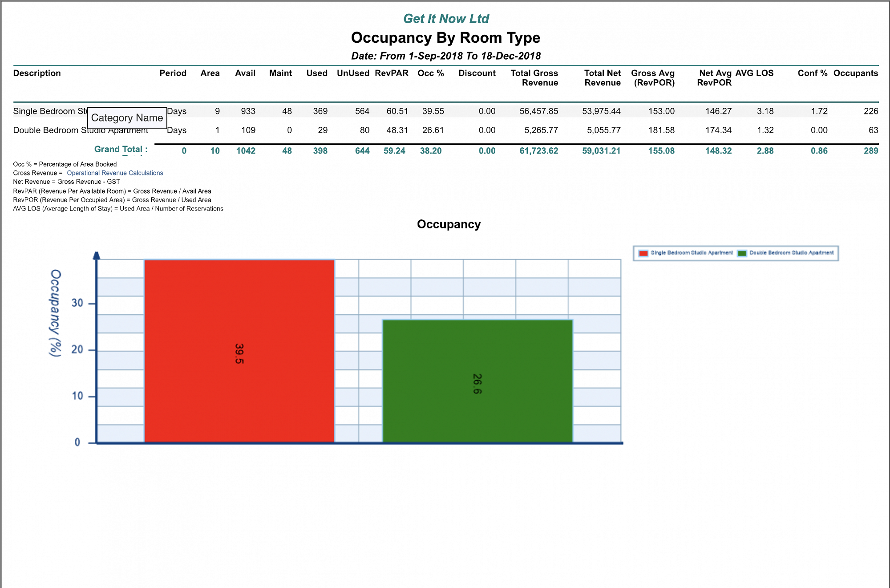Click the 56,457.85 gross revenue value
The height and width of the screenshot is (588, 890).
[x=538, y=111]
